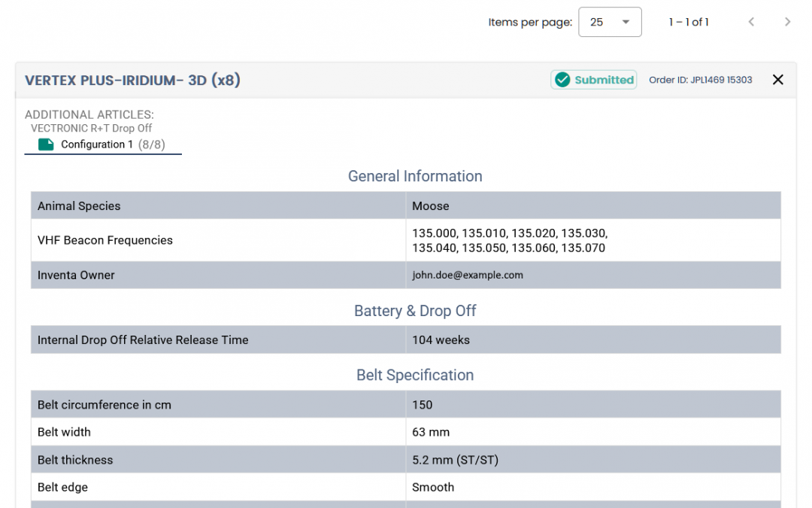Click the Submitted status badge text
This screenshot has height=508, width=812.
pos(604,80)
